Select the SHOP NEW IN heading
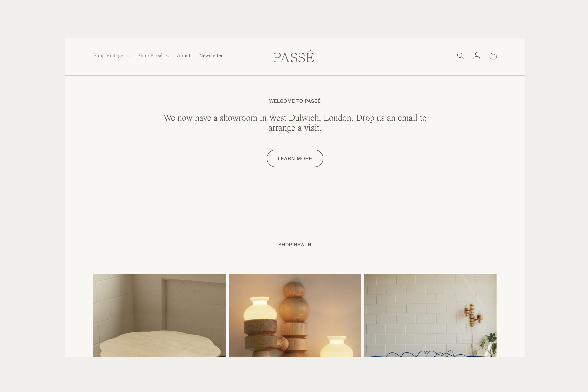The height and width of the screenshot is (392, 588). (x=295, y=245)
